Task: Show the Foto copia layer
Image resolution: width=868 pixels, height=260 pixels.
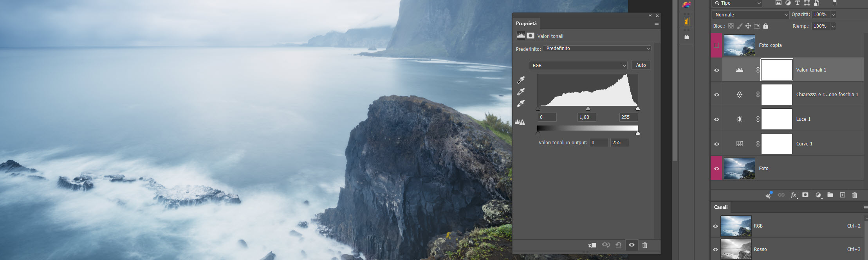Action: [716, 45]
